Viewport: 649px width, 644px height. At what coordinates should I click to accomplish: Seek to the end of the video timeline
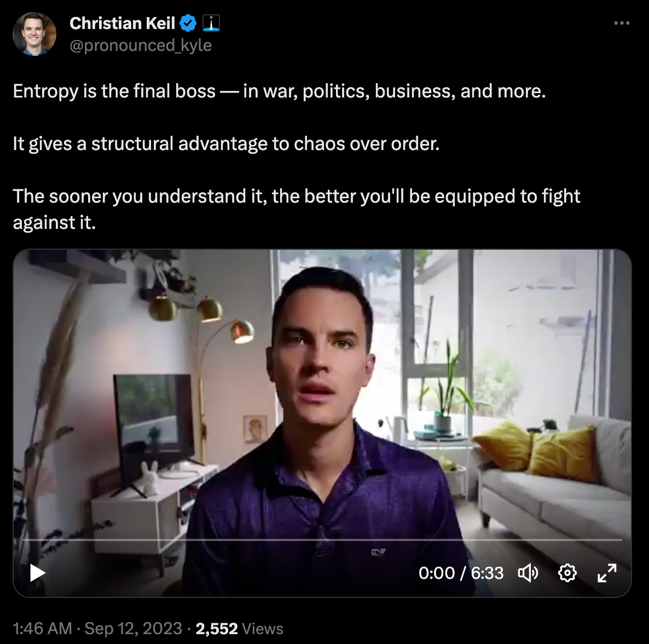click(621, 540)
